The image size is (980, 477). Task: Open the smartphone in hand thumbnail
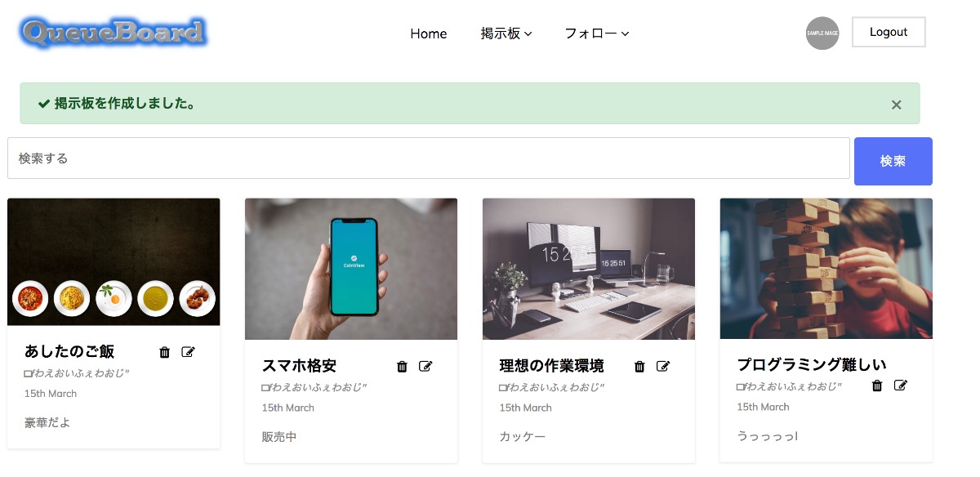(x=351, y=269)
